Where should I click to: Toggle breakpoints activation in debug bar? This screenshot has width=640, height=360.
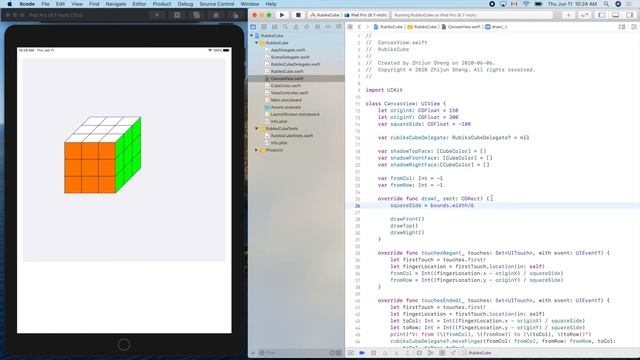point(362,353)
